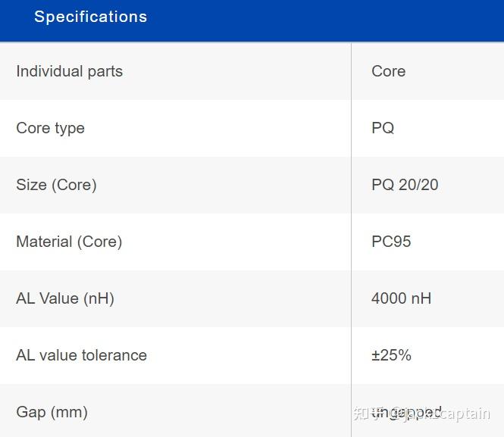Click the "PQ" core type value
The height and width of the screenshot is (437, 504).
[x=383, y=128]
